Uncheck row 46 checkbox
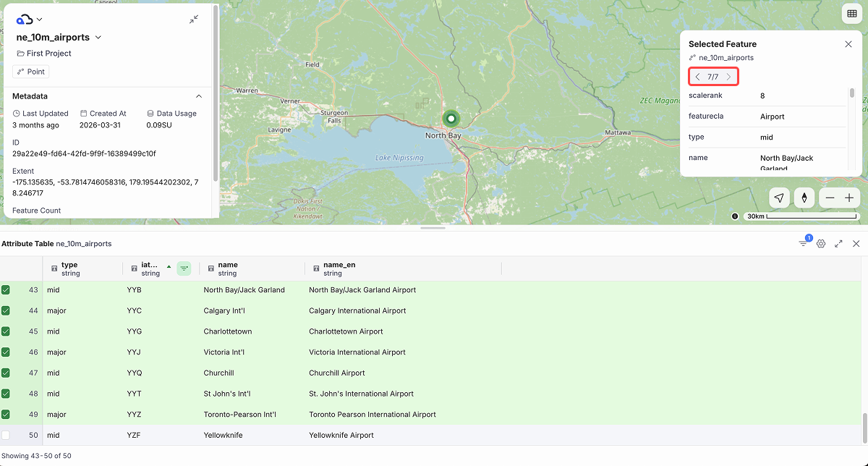Screen dimensions: 868x466 click(x=6, y=352)
